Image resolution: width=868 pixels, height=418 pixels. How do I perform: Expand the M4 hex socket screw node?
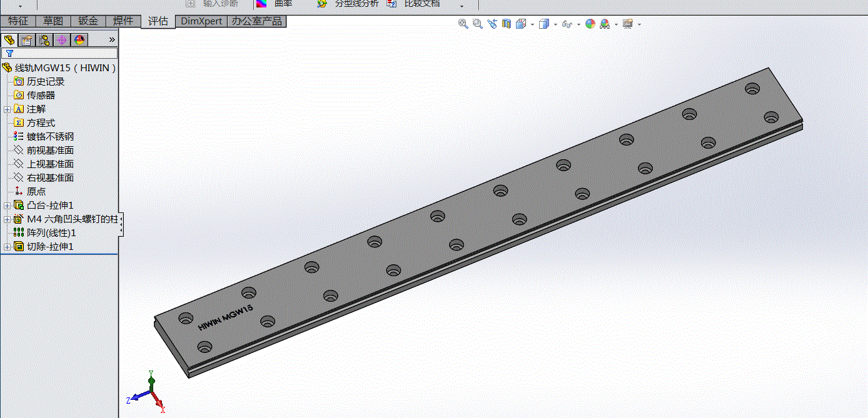point(7,219)
